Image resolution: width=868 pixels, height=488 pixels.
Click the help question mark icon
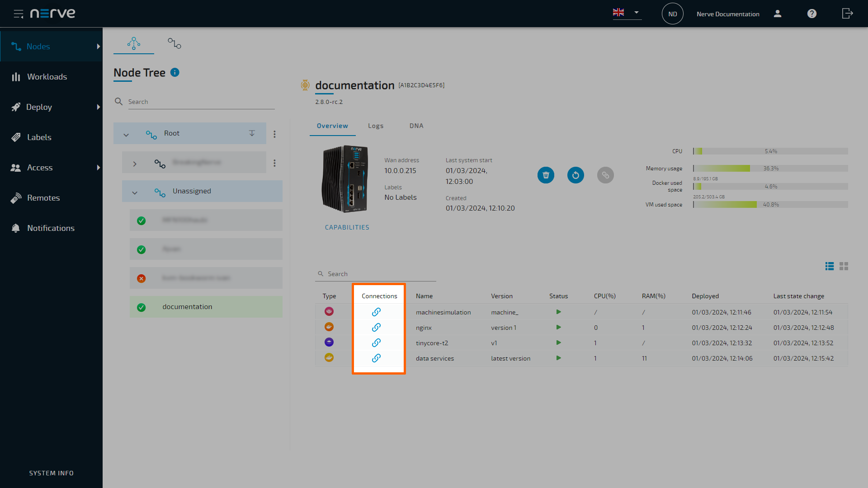click(812, 14)
